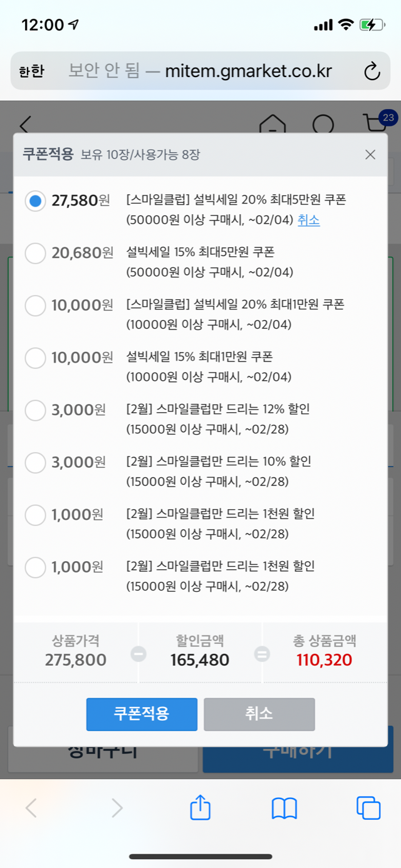Select the 20,680원 설빅세일 15% coupon
Viewport: 401px width, 868px height.
36,254
